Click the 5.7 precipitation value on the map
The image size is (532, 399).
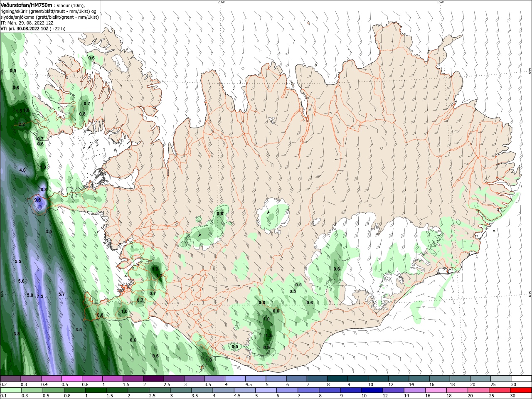(62, 294)
